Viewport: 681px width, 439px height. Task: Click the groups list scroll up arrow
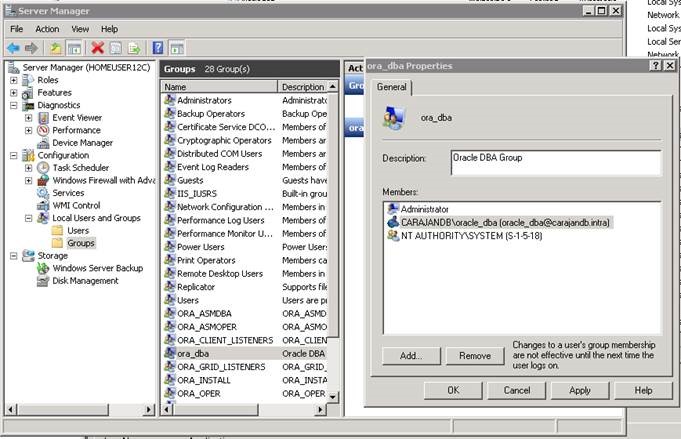point(333,87)
